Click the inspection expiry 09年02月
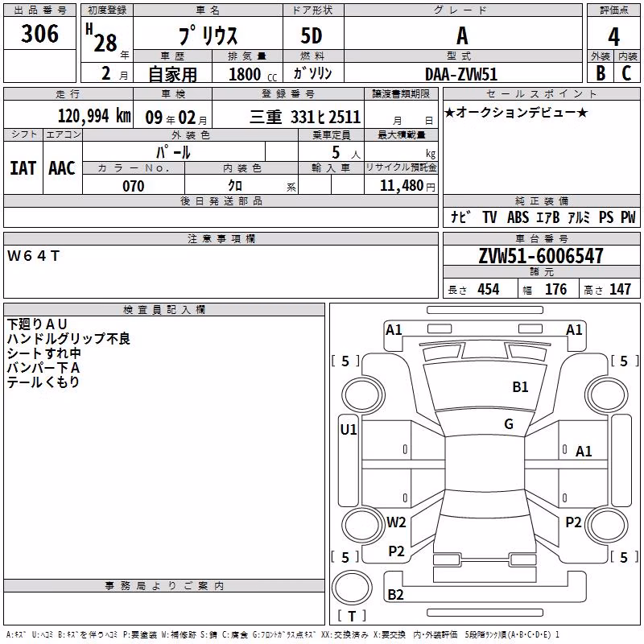Image resolution: width=644 pixels, height=644 pixels. (x=176, y=118)
